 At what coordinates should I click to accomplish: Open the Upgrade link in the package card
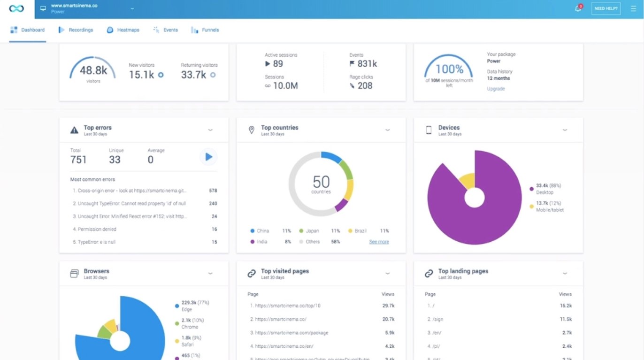[496, 88]
